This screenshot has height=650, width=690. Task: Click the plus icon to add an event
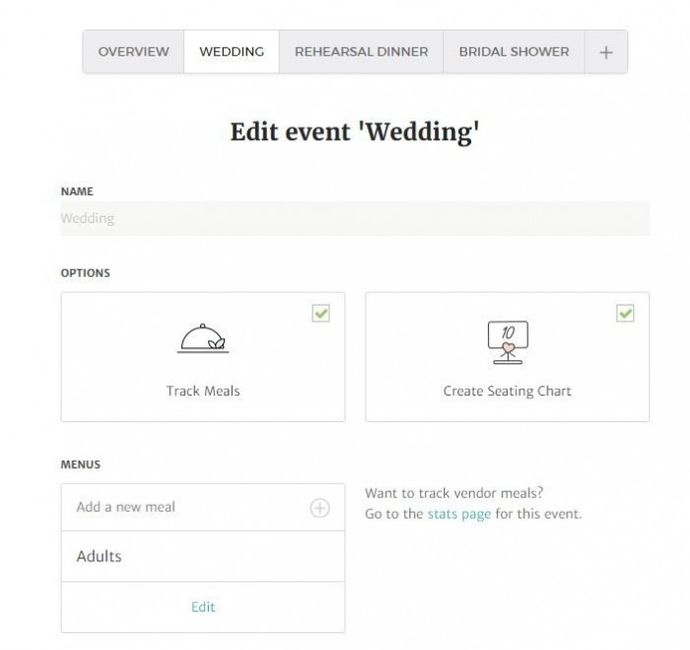coord(606,52)
